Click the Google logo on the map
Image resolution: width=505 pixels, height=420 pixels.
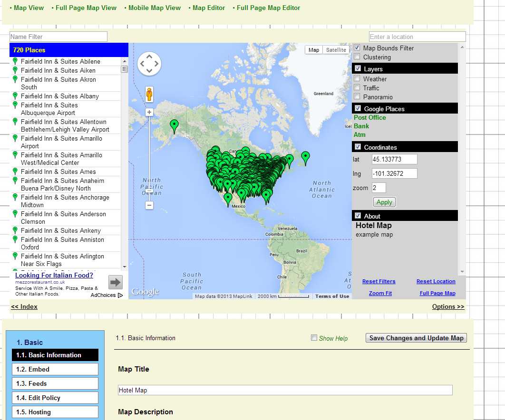[145, 292]
